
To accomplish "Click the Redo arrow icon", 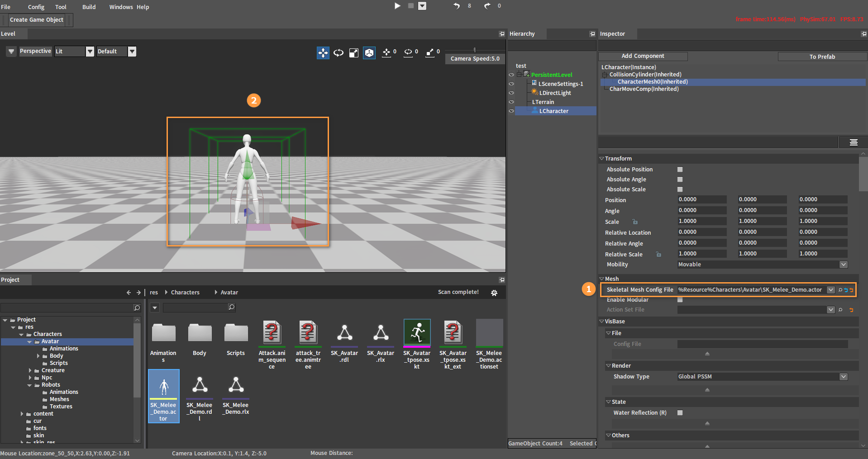I will (487, 6).
